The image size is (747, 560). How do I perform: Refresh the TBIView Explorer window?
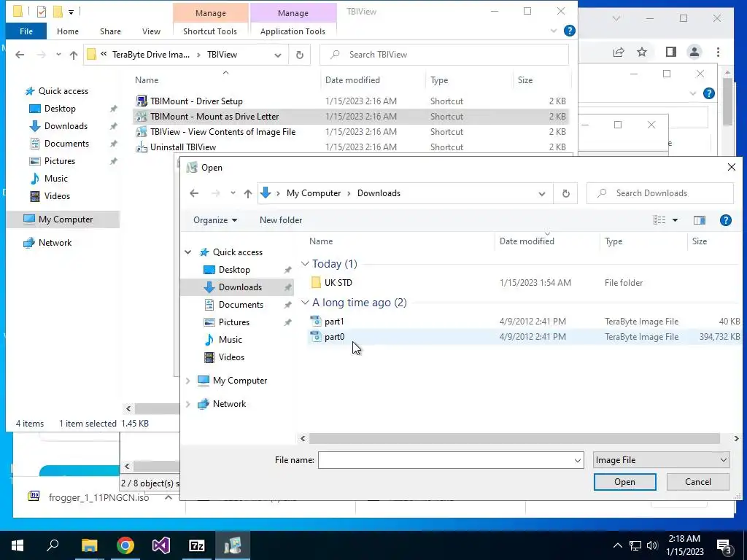pyautogui.click(x=300, y=55)
